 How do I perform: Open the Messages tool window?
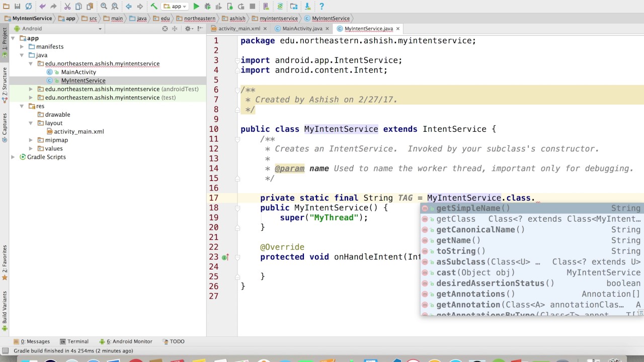tap(32, 341)
